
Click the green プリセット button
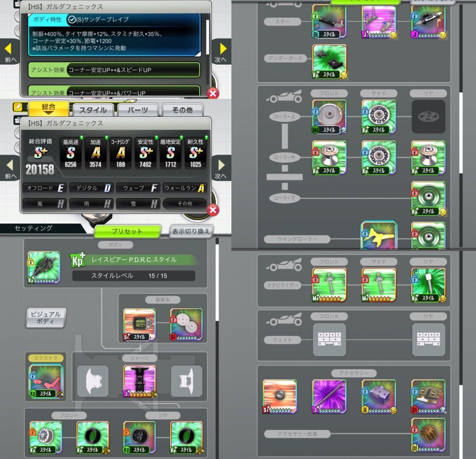(127, 232)
